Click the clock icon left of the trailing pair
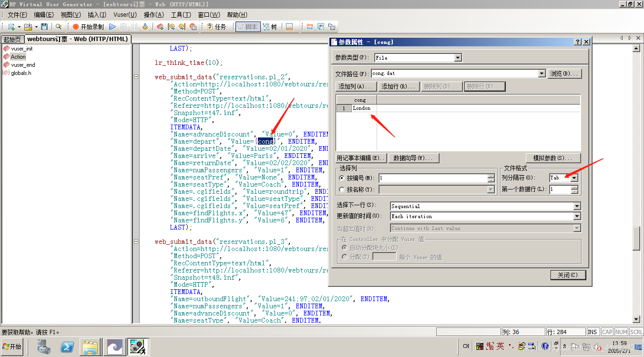 point(171,27)
